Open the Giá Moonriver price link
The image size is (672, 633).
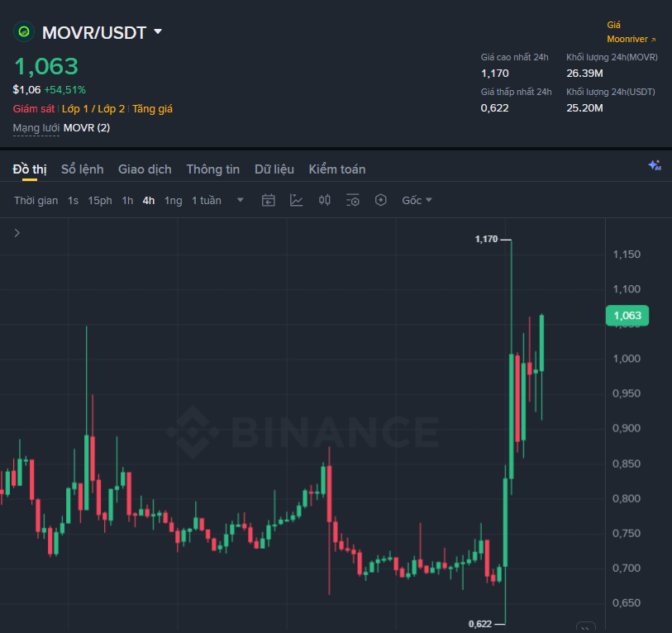coord(631,32)
